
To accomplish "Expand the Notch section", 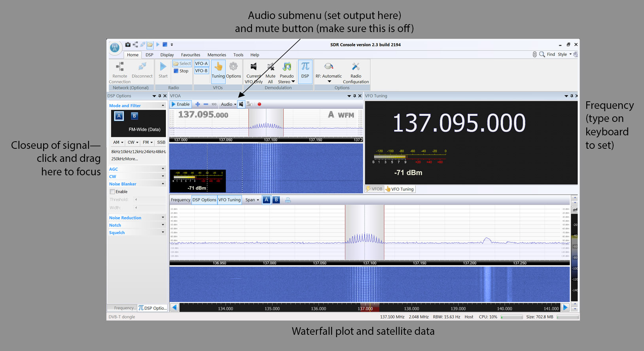I will [x=137, y=225].
